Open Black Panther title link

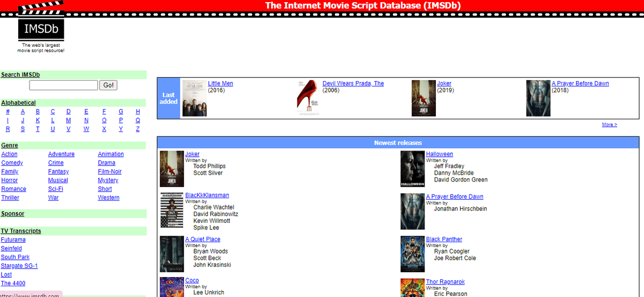pos(444,239)
